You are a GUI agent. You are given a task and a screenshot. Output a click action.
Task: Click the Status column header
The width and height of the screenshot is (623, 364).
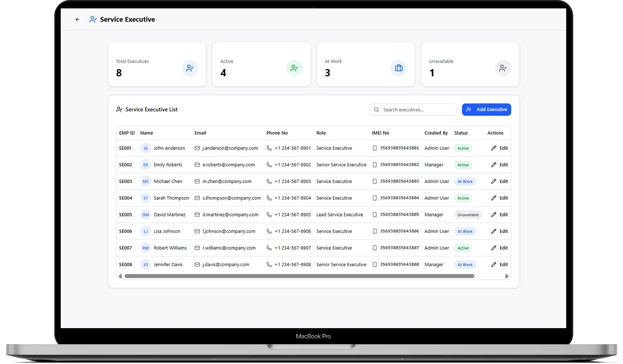[x=461, y=133]
